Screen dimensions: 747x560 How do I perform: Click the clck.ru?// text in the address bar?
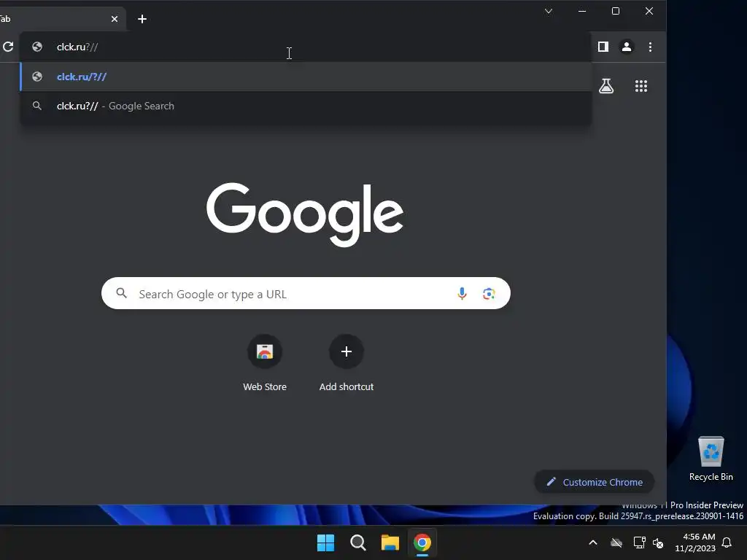(x=77, y=47)
